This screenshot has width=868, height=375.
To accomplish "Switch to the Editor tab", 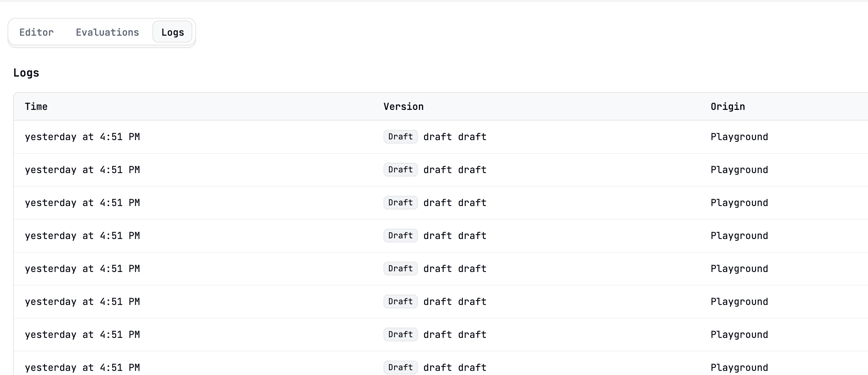I will [36, 32].
